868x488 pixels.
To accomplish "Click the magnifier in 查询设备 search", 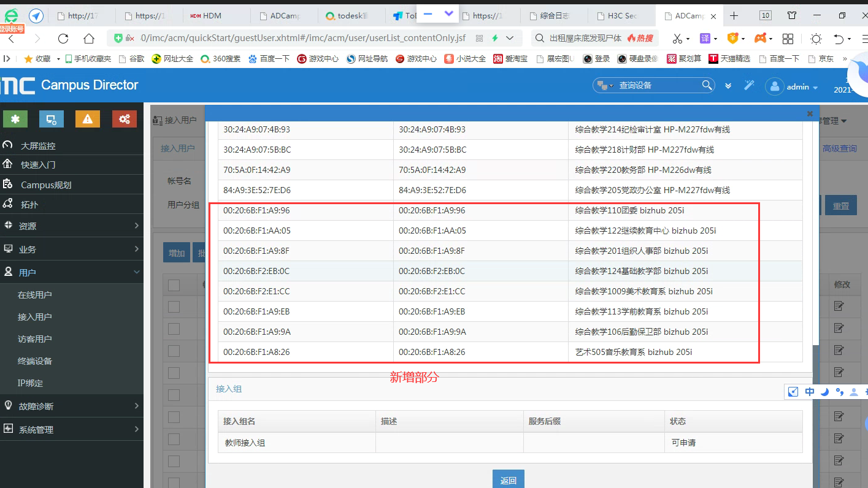I will 707,85.
